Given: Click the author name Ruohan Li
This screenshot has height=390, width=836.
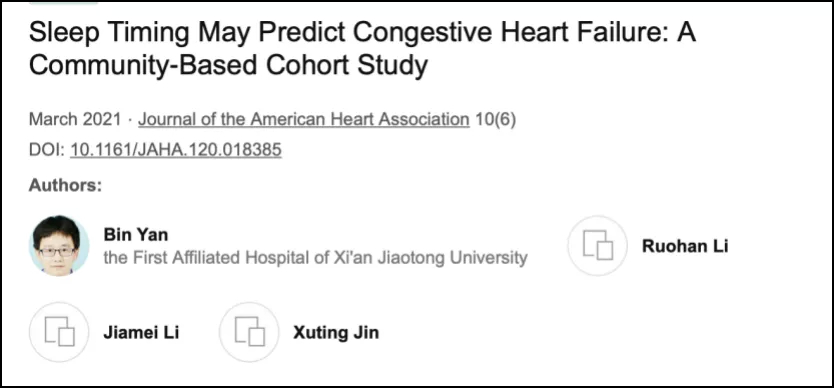Looking at the screenshot, I should [x=685, y=246].
